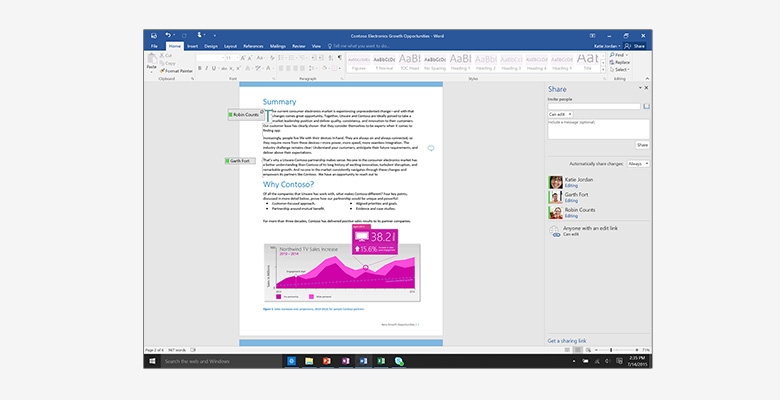Start a numbered list
Screen dimensions: 780x400
[x=292, y=58]
